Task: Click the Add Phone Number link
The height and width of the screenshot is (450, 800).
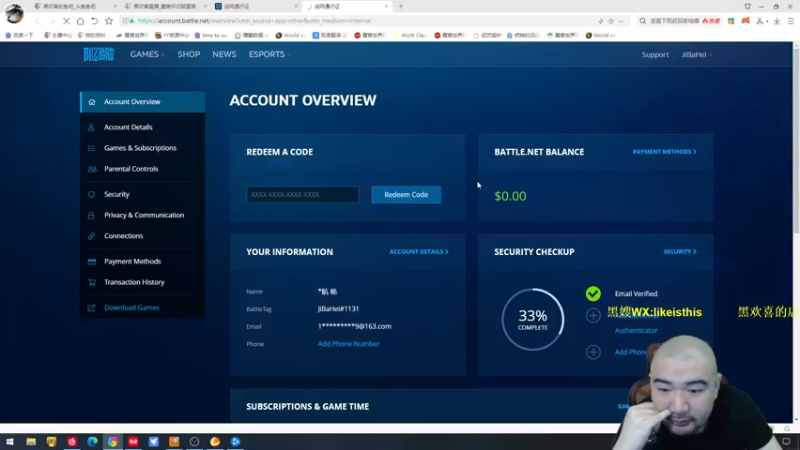Action: pos(348,344)
